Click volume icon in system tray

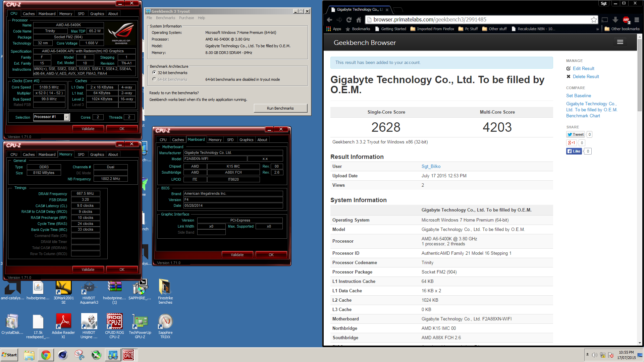(594, 355)
